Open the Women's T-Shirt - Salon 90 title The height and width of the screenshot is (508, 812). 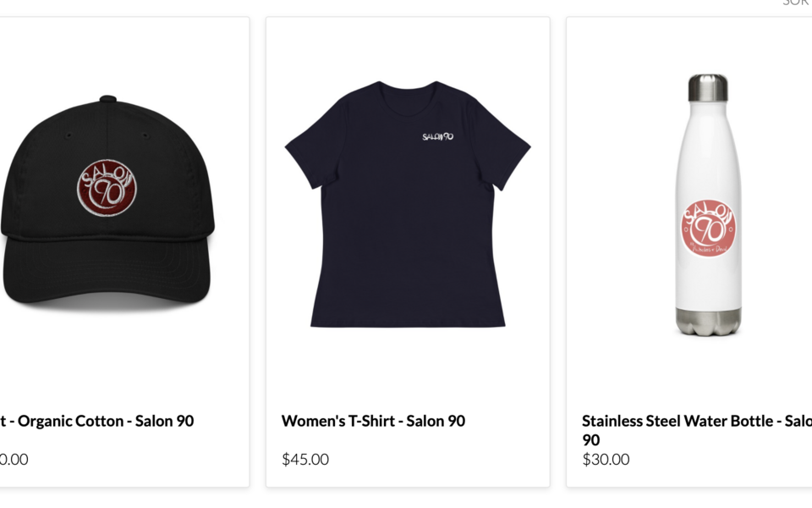(x=373, y=421)
